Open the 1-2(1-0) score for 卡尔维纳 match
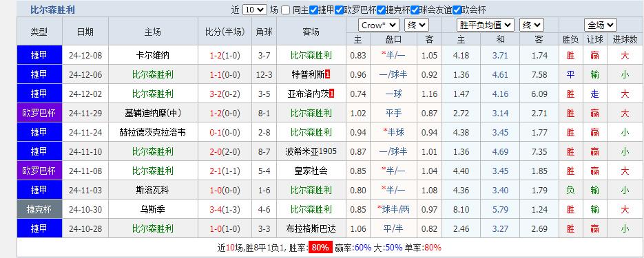 [225, 55]
